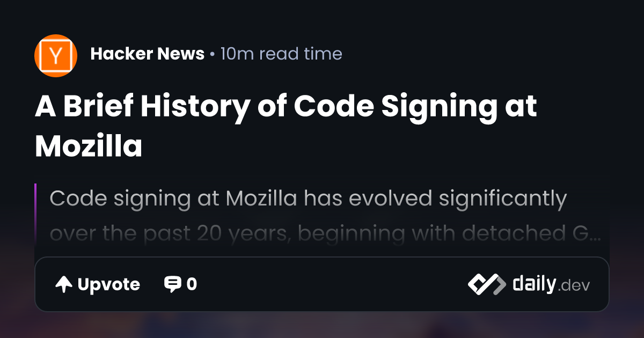The height and width of the screenshot is (338, 644).
Task: Open the article headline A Brief History of Code Signing
Action: click(x=286, y=126)
